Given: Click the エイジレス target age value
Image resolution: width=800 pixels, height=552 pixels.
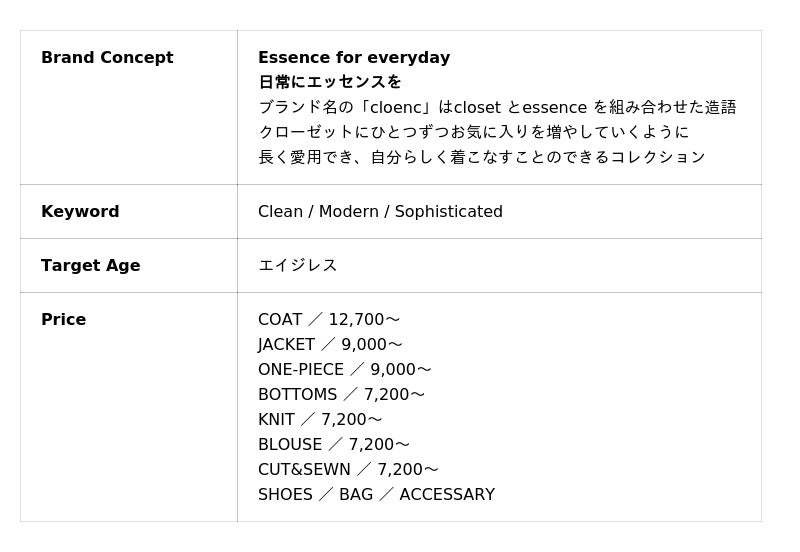Looking at the screenshot, I should (297, 266).
